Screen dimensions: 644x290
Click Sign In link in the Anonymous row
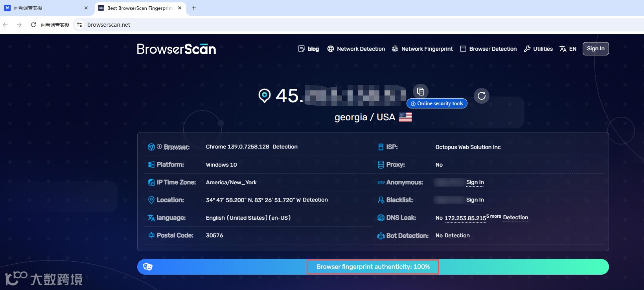[x=475, y=182]
